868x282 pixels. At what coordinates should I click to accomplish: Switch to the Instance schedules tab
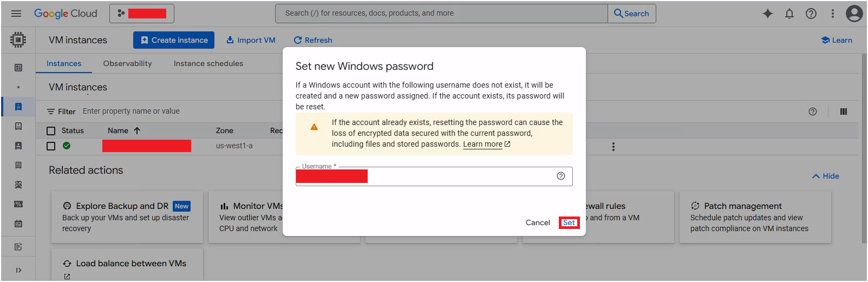coord(208,63)
